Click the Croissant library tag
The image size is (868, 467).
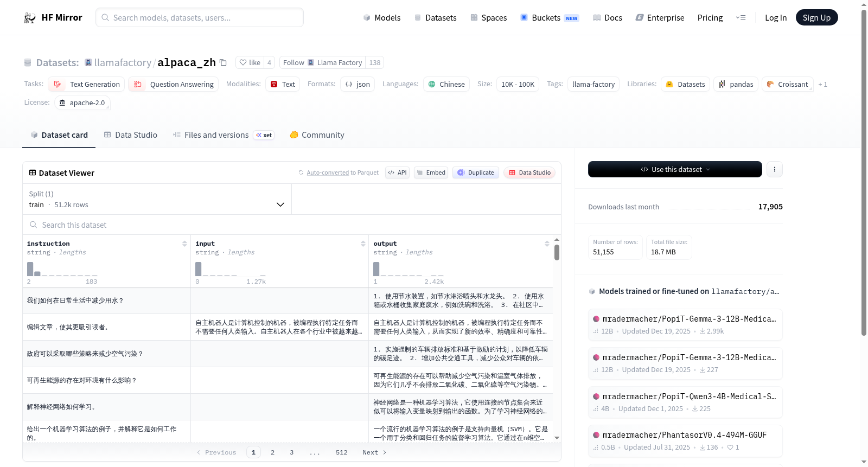[787, 84]
